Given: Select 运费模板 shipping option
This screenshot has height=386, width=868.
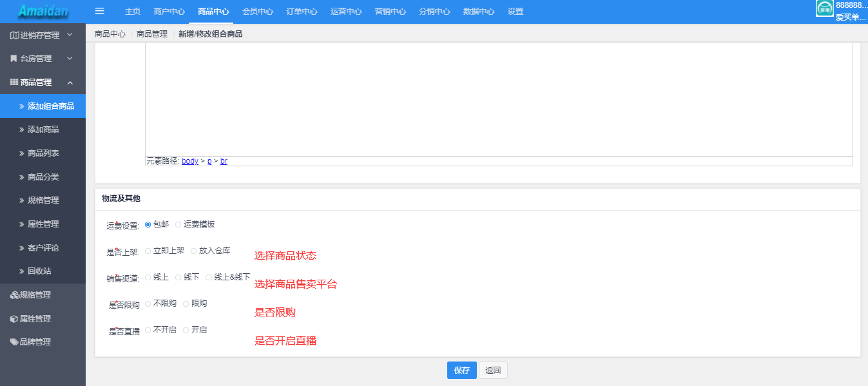Looking at the screenshot, I should pos(178,224).
